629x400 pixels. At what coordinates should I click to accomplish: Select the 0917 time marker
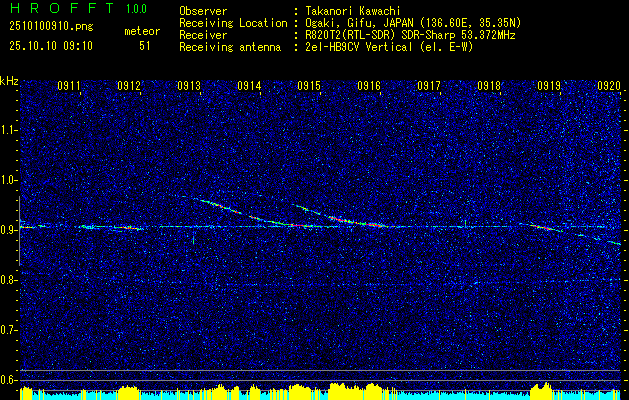pos(429,87)
